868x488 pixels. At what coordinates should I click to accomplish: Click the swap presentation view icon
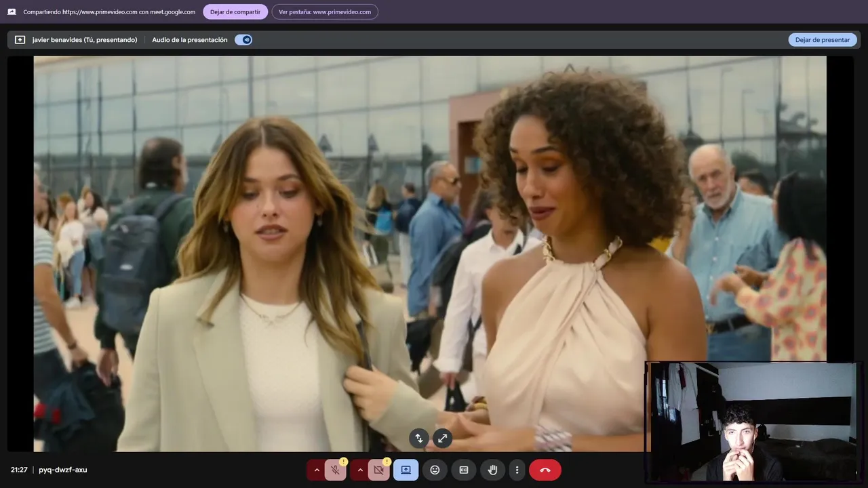pos(419,439)
